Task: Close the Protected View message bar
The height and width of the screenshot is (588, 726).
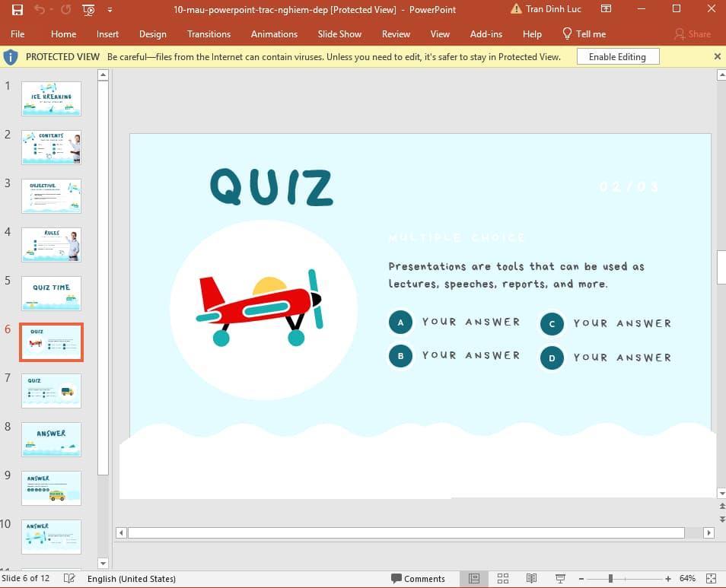Action: click(x=717, y=56)
